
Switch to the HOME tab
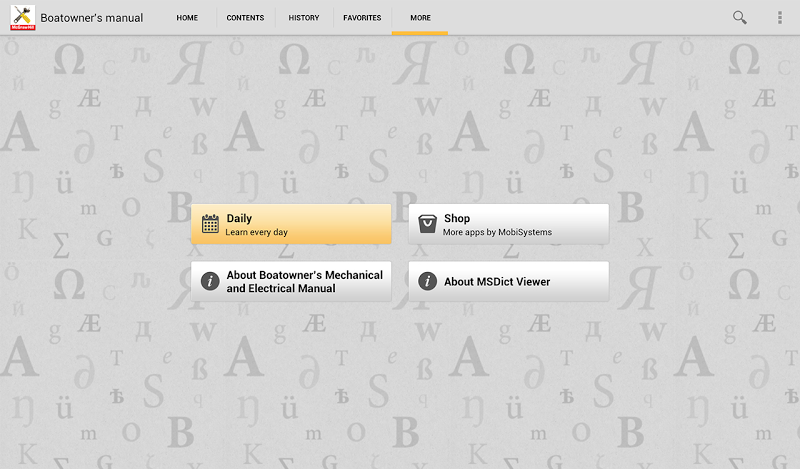pos(187,18)
